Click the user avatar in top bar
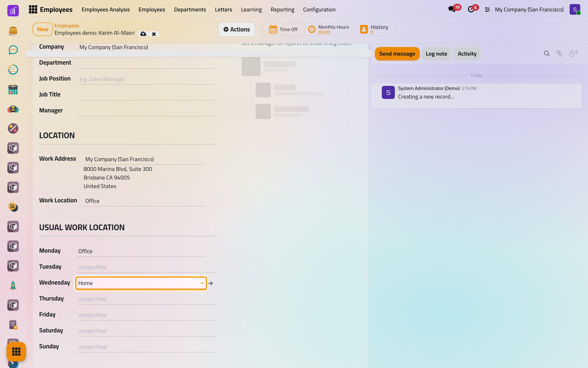 (575, 10)
